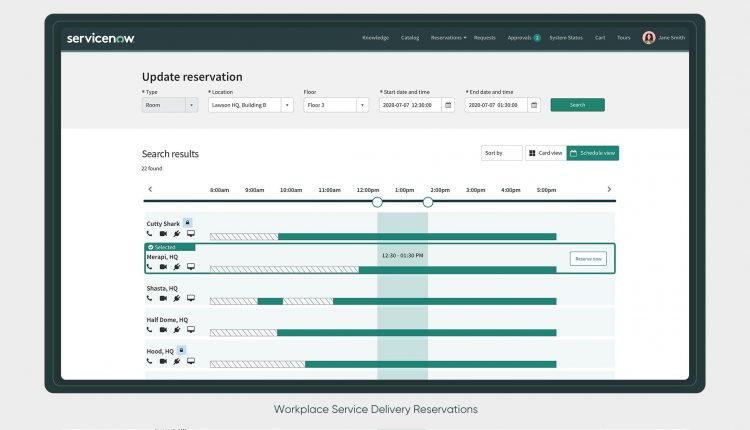The width and height of the screenshot is (750, 430).
Task: Click the 3:00pm timeline label
Action: click(475, 190)
